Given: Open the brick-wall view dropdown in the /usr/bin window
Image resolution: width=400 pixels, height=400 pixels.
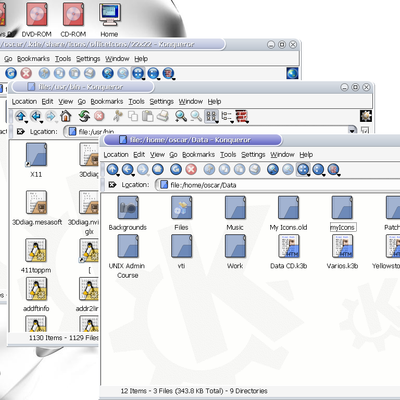Looking at the screenshot, I should (x=247, y=122).
